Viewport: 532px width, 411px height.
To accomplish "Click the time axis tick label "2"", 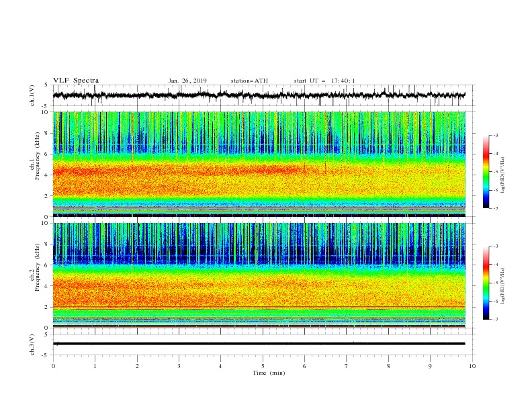I will 137,366.
